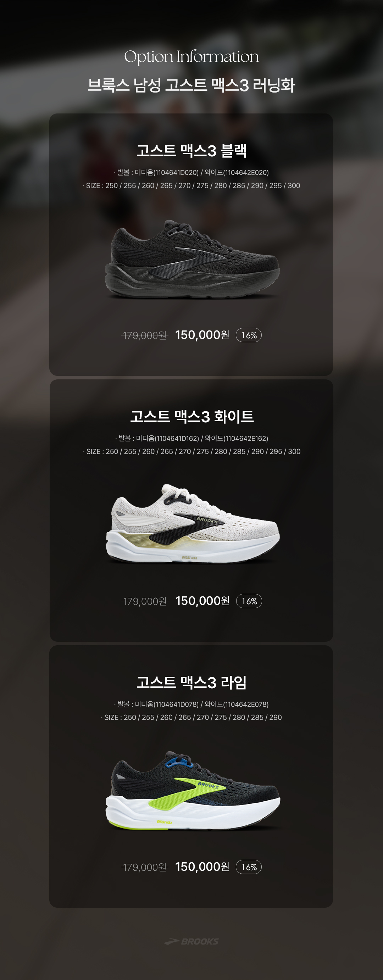Click the black model size list line

(x=191, y=186)
